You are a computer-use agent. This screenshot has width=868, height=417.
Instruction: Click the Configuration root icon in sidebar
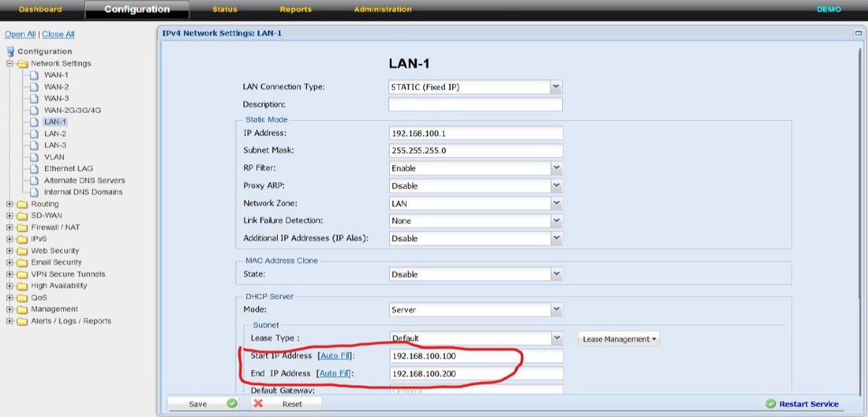pyautogui.click(x=10, y=51)
